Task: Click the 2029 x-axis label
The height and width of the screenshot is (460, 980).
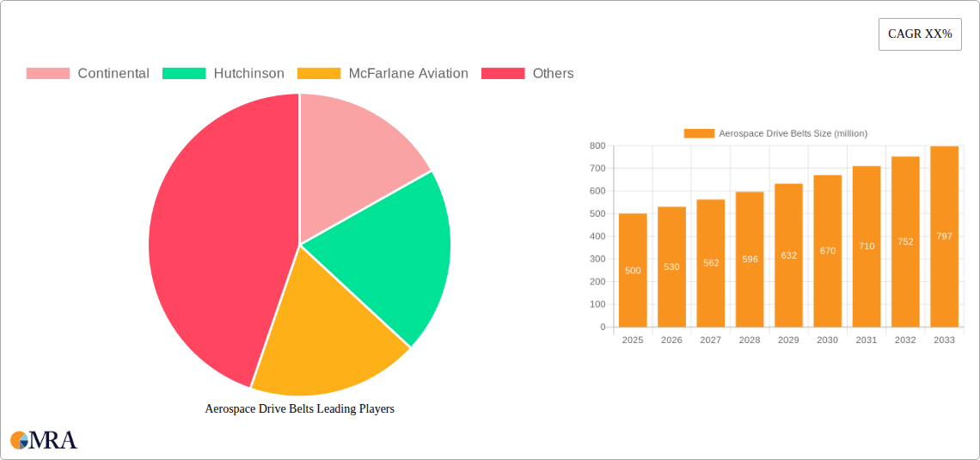Action: click(x=789, y=340)
